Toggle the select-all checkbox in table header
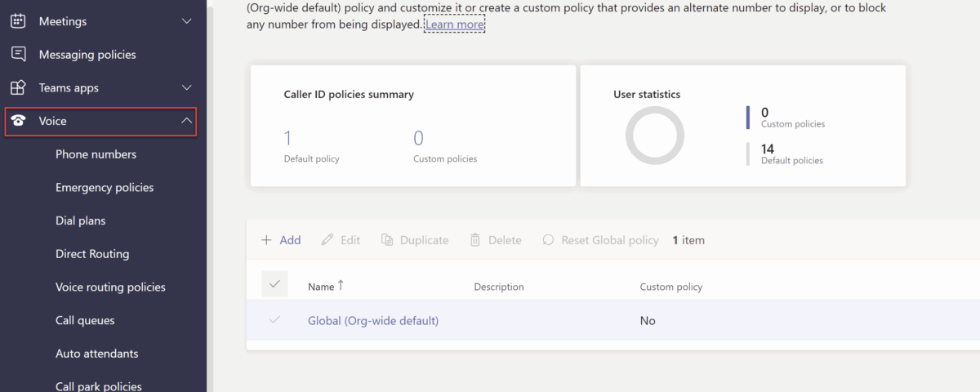Image resolution: width=980 pixels, height=392 pixels. pos(274,284)
